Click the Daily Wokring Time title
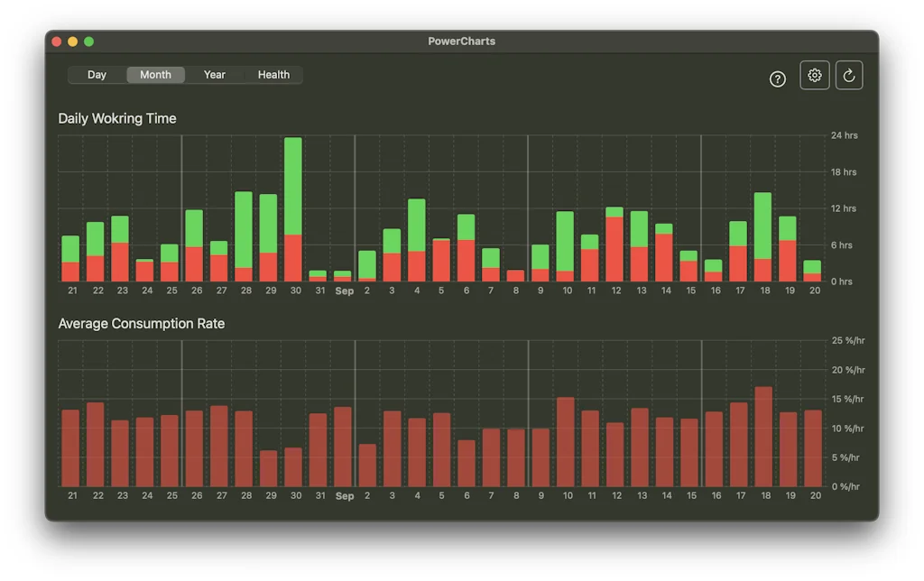 [117, 118]
